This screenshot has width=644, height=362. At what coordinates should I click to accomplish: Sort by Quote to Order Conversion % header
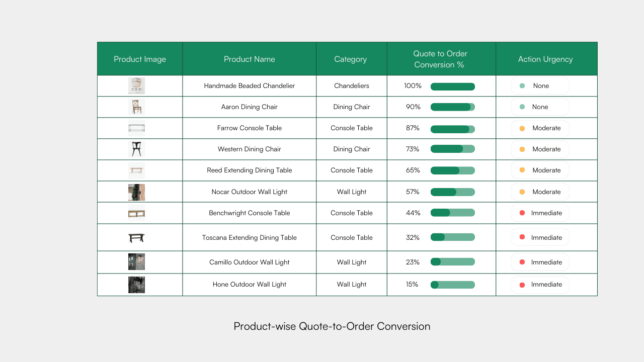coord(440,59)
